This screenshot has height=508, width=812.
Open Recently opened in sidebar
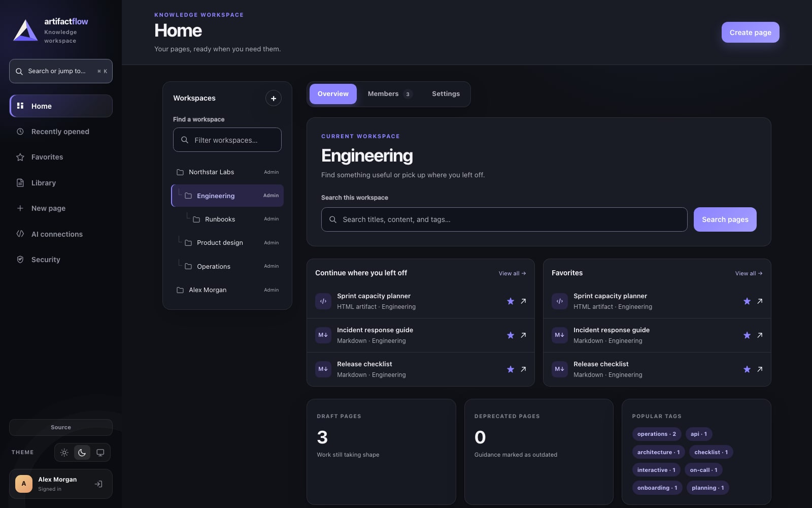pyautogui.click(x=61, y=132)
